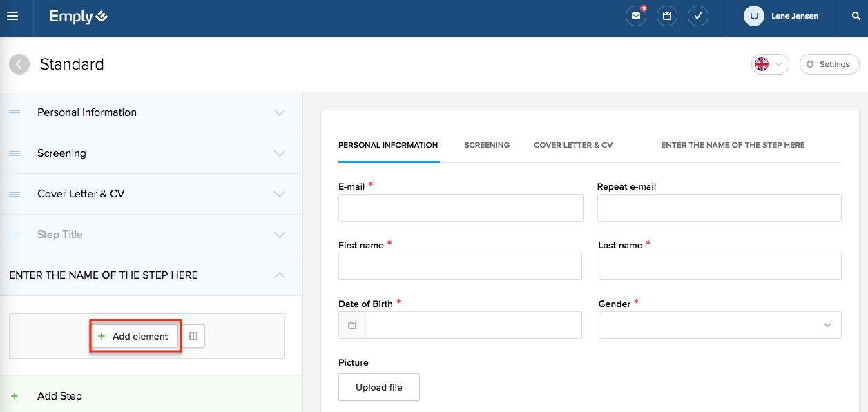Expand the Step Title step
This screenshot has width=868, height=412.
click(280, 235)
